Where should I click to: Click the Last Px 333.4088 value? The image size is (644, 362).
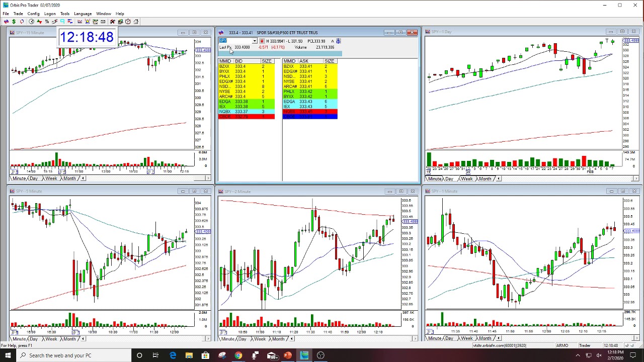pyautogui.click(x=242, y=47)
